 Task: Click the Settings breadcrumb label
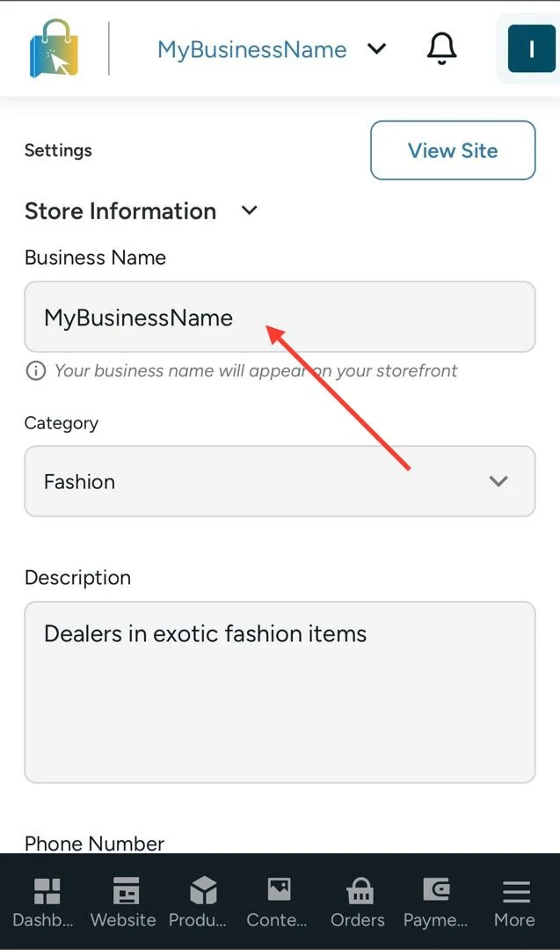[58, 150]
